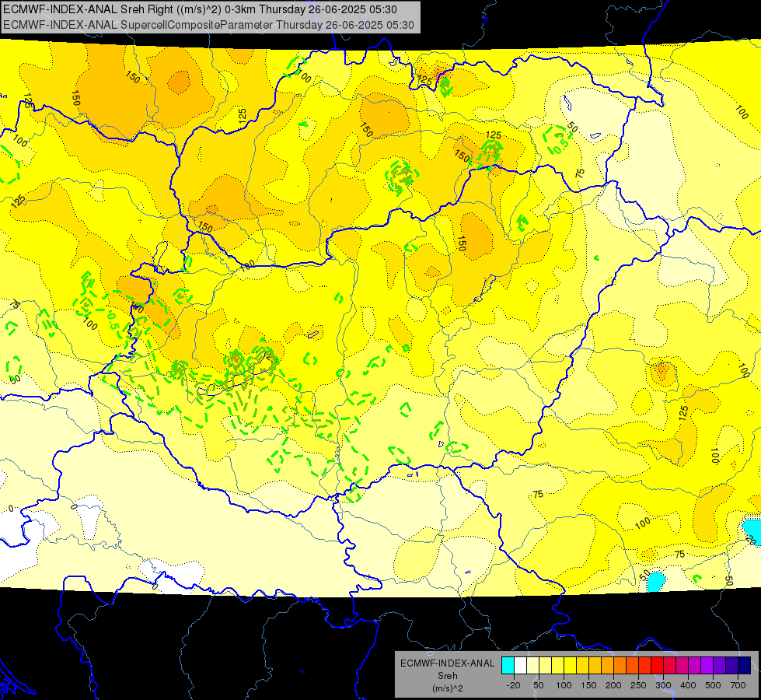
Task: Click the Sreh Right 0-3km title line
Action: [200, 9]
